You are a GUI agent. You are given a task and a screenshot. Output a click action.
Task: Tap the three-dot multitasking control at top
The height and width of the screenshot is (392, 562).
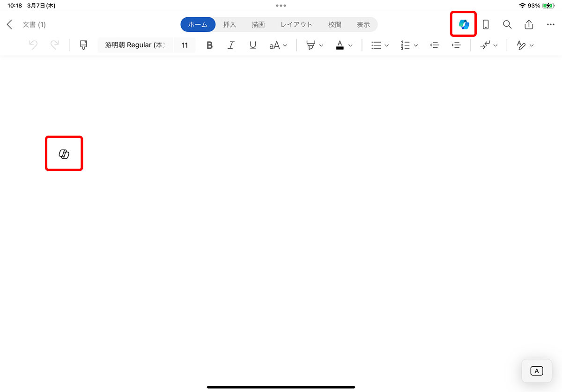[x=281, y=6]
